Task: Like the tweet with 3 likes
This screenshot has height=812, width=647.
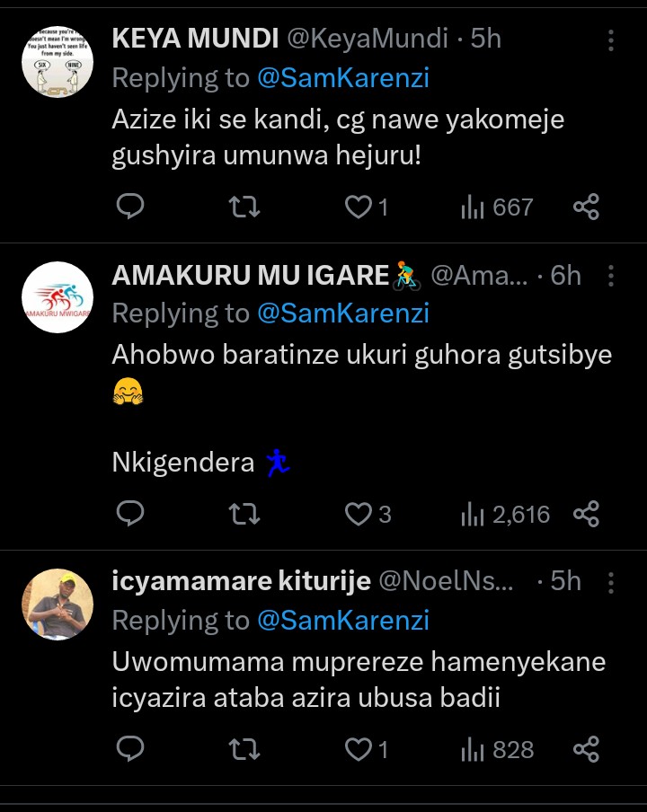Action: pos(359,514)
